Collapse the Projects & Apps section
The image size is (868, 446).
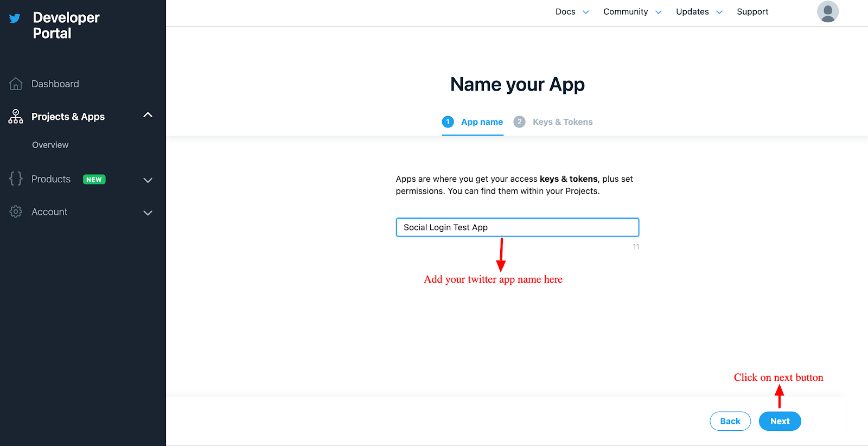coord(148,115)
